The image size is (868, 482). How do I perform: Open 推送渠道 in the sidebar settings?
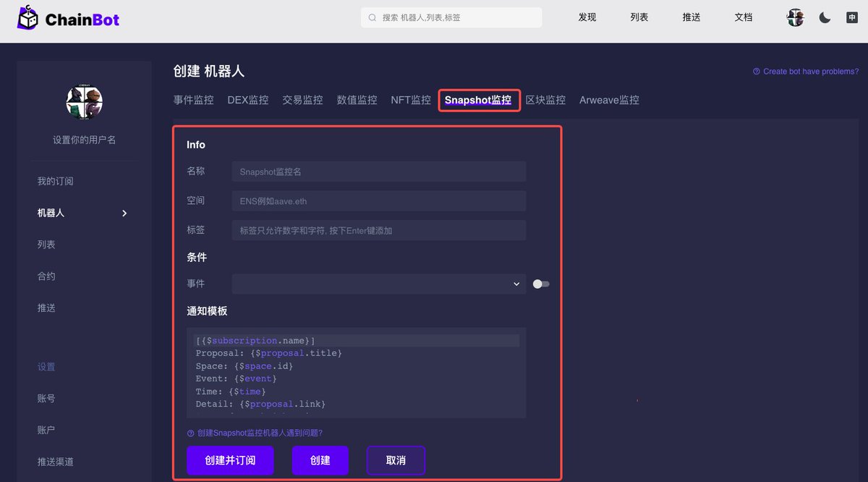[x=56, y=462]
